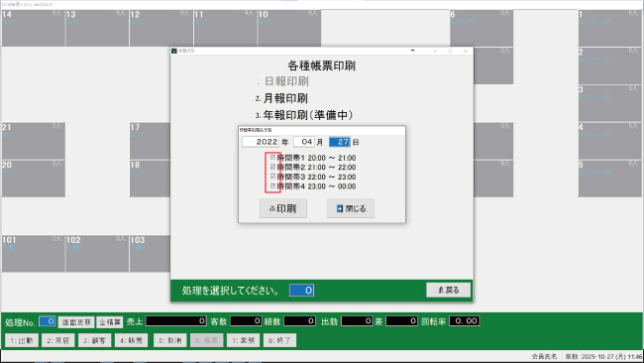This screenshot has height=363, width=644.
Task: Click the 1:出勤 button
Action: [x=22, y=340]
